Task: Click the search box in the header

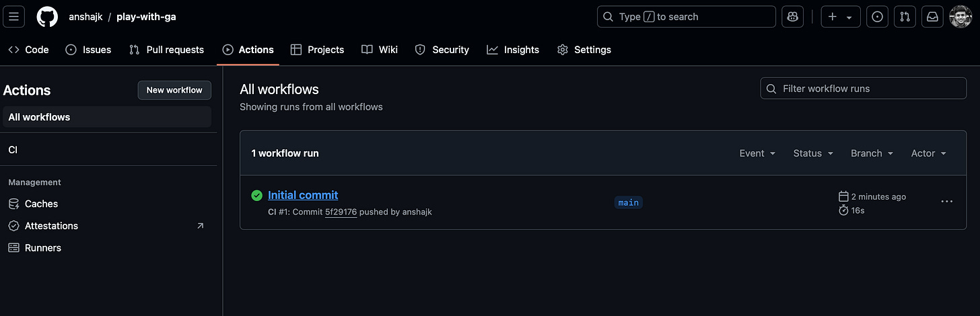Action: [x=687, y=17]
